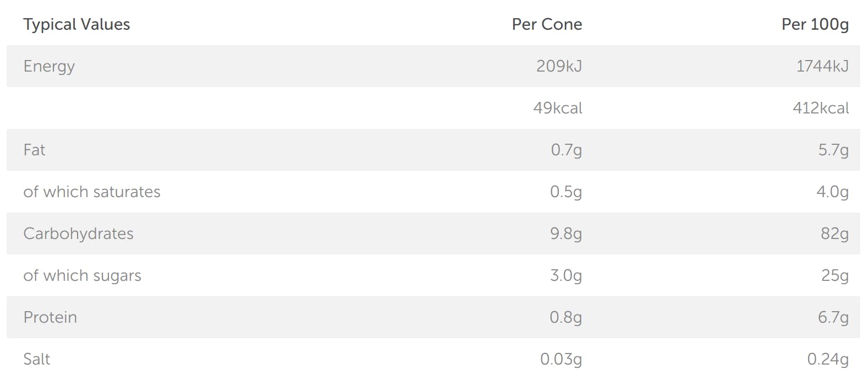
Task: Click the 49kcal per cone value
Action: click(x=557, y=108)
